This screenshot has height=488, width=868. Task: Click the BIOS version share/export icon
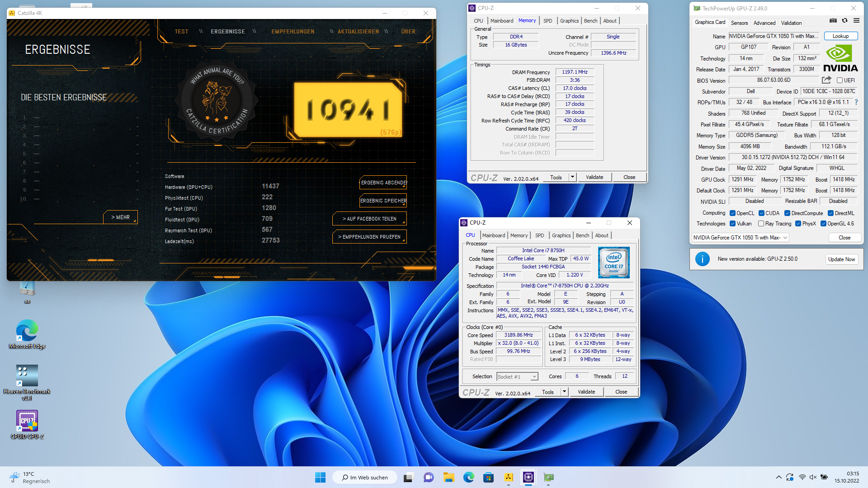tap(826, 80)
